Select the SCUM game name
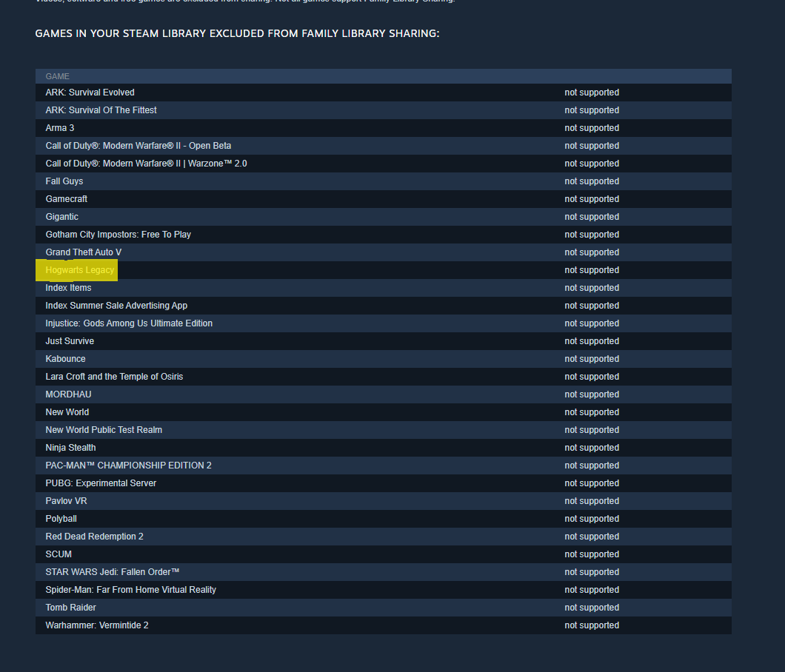Viewport: 785px width, 672px height. (x=58, y=554)
